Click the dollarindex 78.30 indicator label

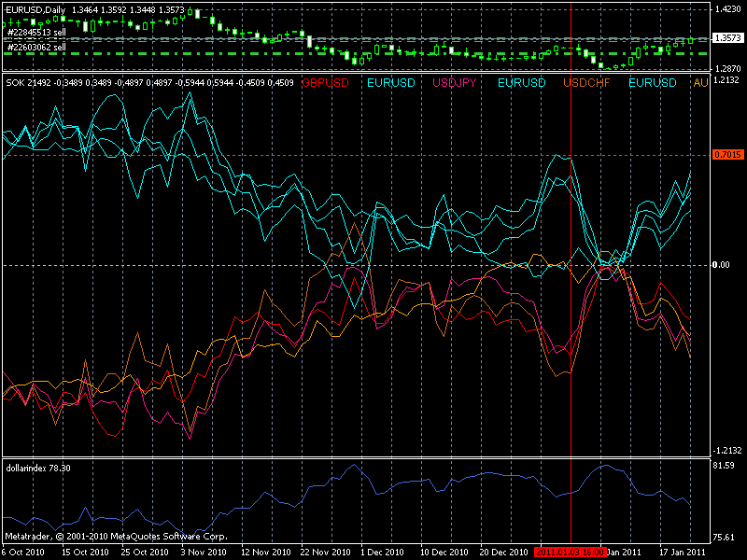(37, 467)
